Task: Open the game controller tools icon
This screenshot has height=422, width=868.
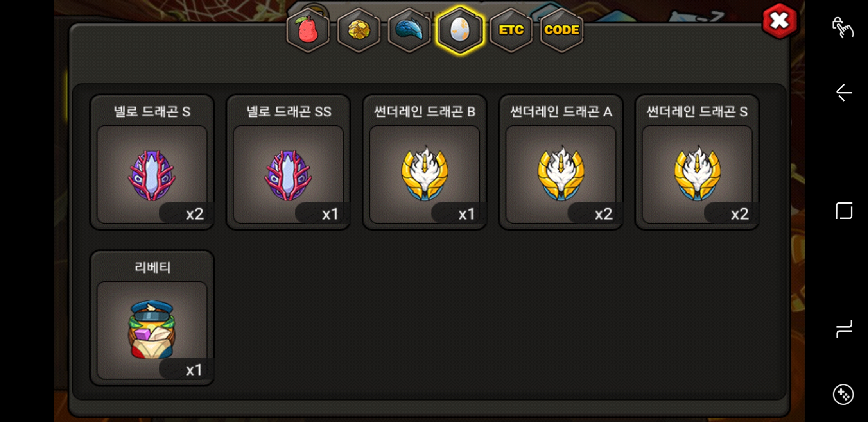Action: (843, 394)
